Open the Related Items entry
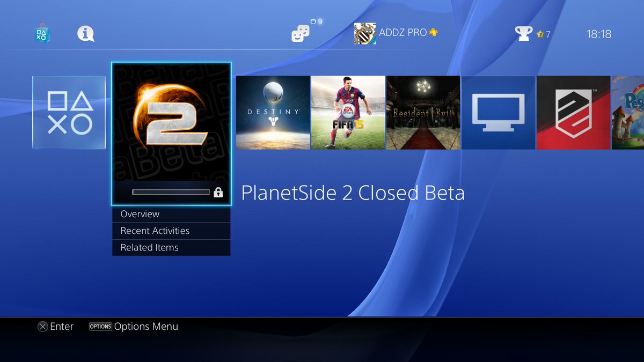Viewport: 644px width, 362px height. [x=171, y=248]
